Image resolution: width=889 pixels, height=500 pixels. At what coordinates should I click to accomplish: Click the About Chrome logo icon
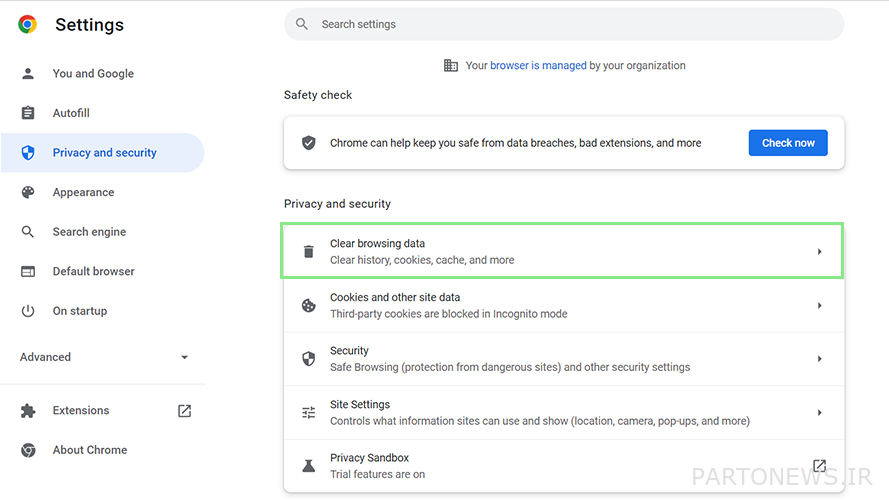point(28,450)
